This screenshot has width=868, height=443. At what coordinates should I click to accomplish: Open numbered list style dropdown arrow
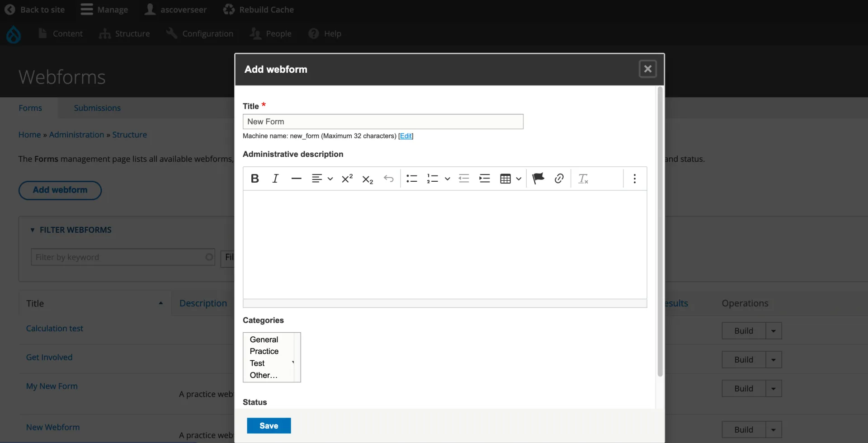(x=448, y=179)
